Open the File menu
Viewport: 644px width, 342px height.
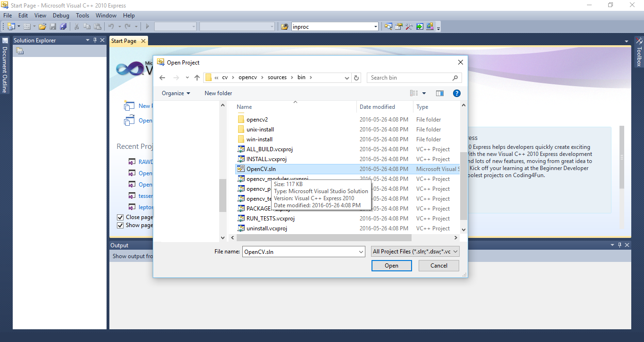(8, 16)
